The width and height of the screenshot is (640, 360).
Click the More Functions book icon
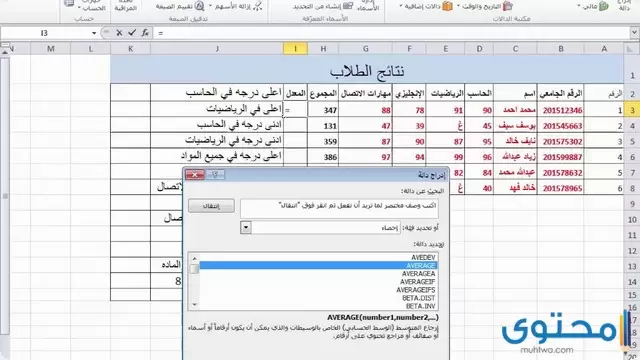(x=447, y=6)
